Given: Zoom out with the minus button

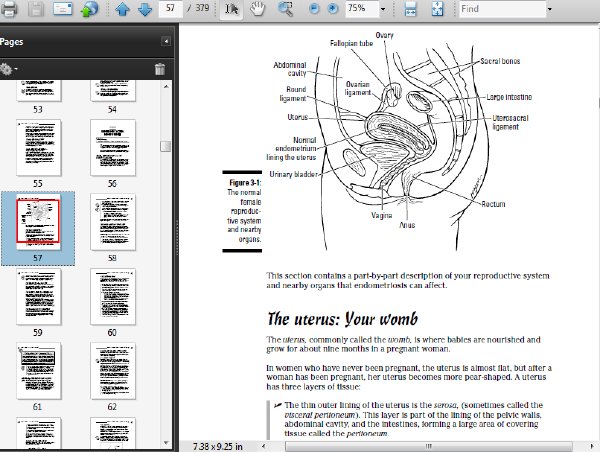Looking at the screenshot, I should pos(314,9).
